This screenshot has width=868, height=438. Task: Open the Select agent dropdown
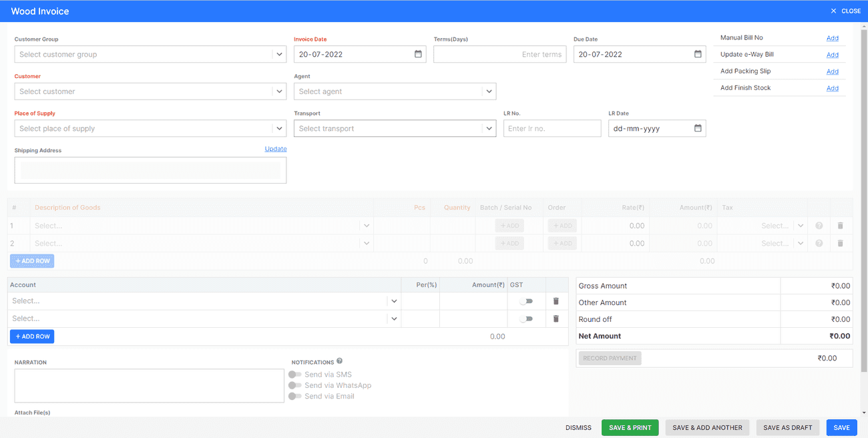pyautogui.click(x=489, y=91)
